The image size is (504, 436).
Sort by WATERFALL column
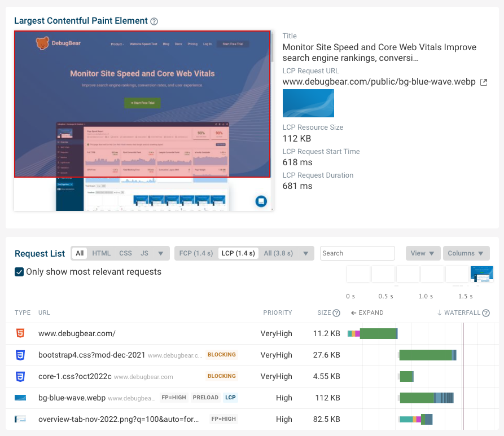[x=458, y=312]
